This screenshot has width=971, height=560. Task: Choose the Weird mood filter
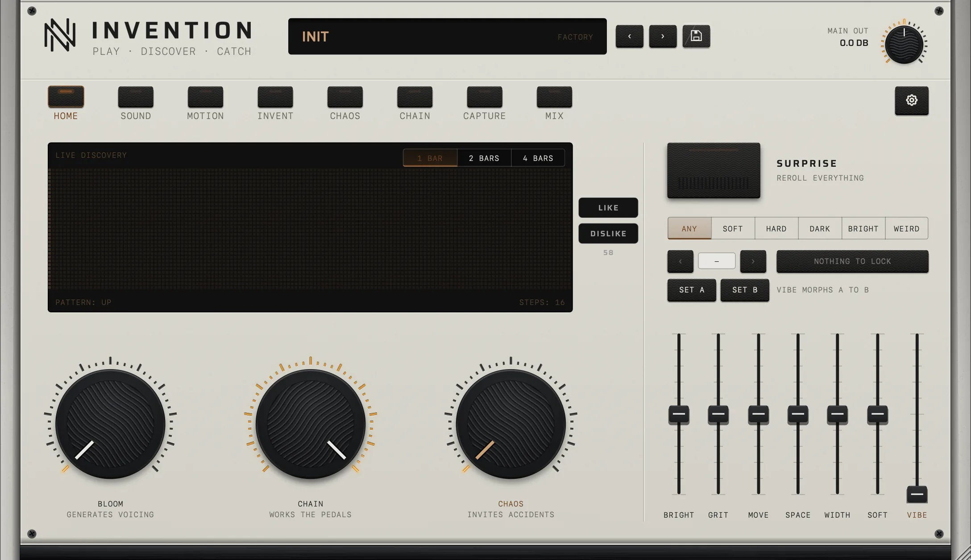[907, 229]
